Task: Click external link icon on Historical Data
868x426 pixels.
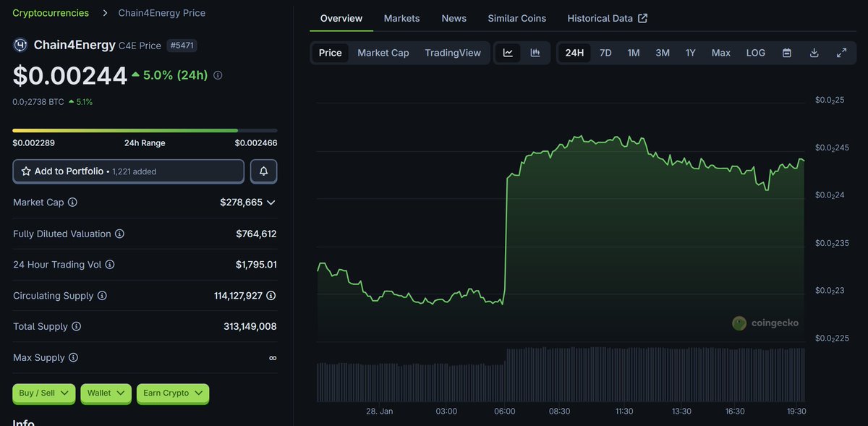Action: pos(642,18)
